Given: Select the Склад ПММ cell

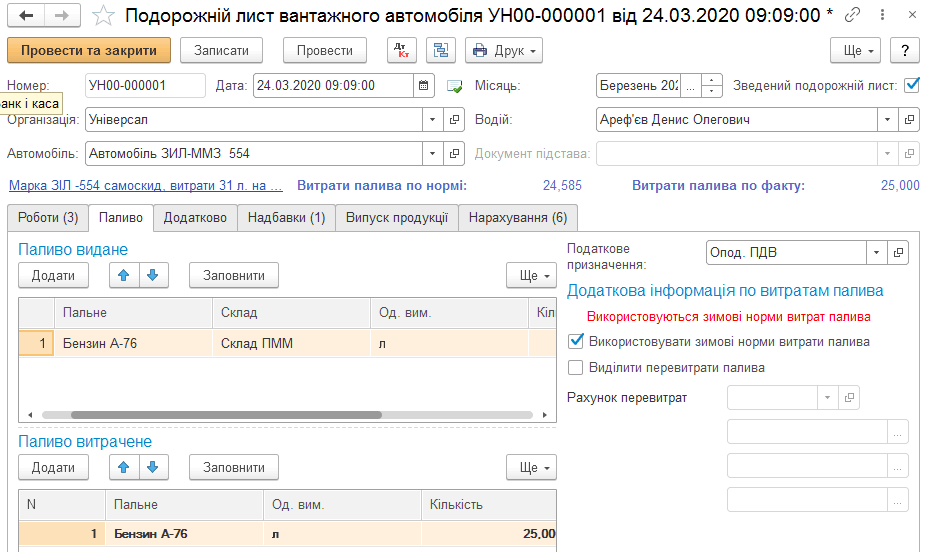Looking at the screenshot, I should (x=291, y=343).
